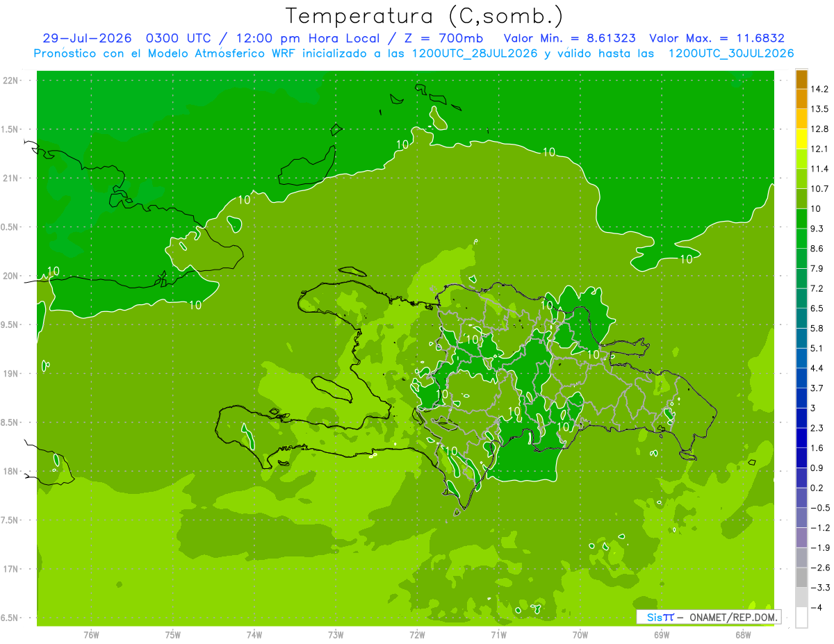Click the "6.5N" latitude label
The width and height of the screenshot is (834, 644).
(x=11, y=618)
